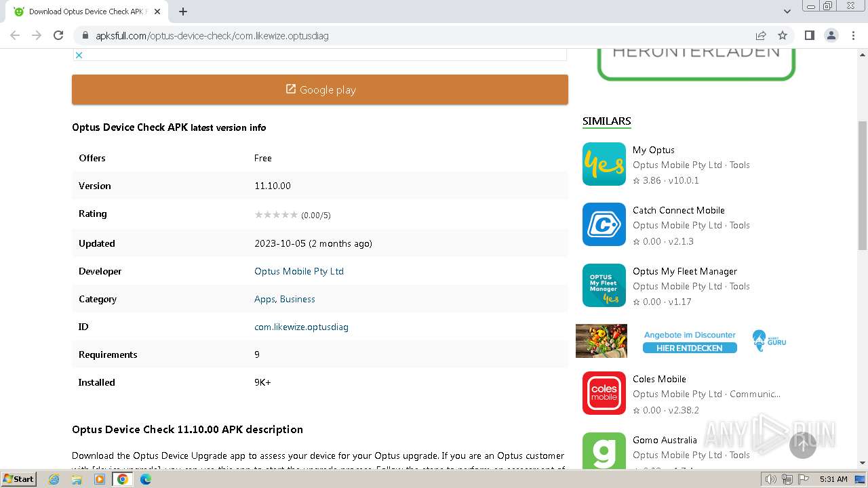
Task: Open the com.likewize.optusdiag ID link
Action: (301, 327)
